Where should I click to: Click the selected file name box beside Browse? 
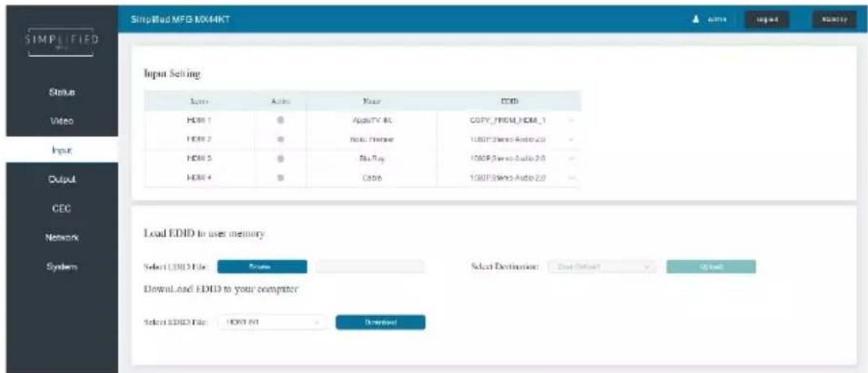370,267
